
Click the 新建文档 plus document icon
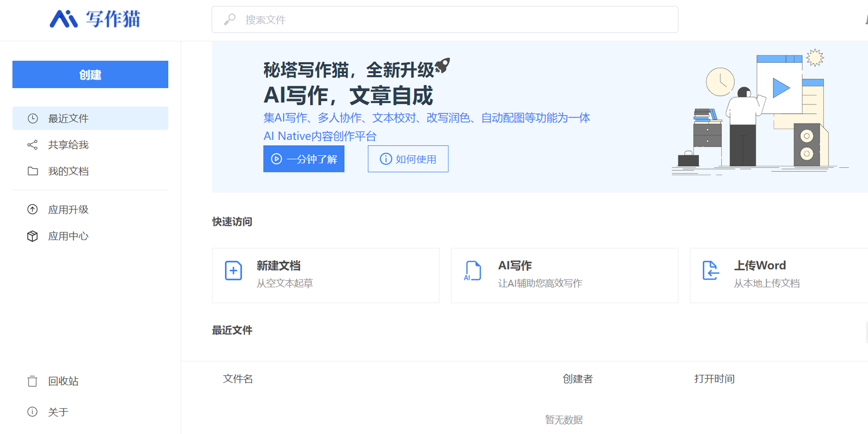233,271
